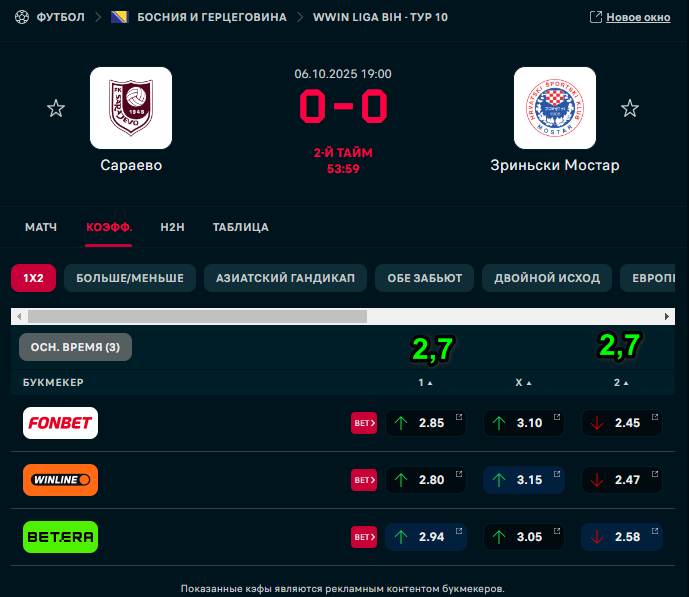689x597 pixels.
Task: Click the Зриньски Мостар club crest
Action: point(554,108)
